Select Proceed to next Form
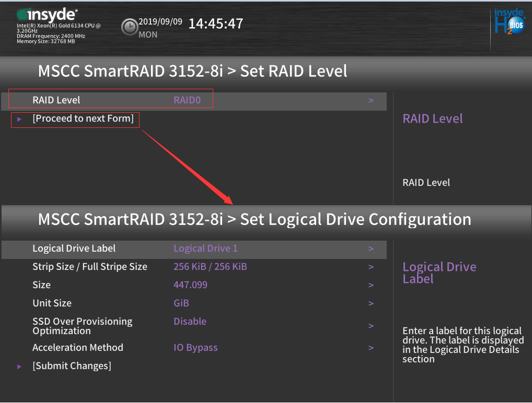532x403 pixels. tap(83, 118)
